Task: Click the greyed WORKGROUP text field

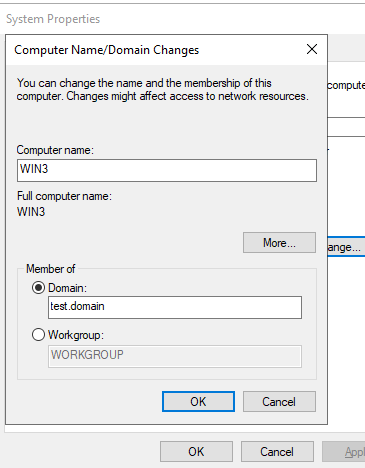Action: pyautogui.click(x=175, y=356)
